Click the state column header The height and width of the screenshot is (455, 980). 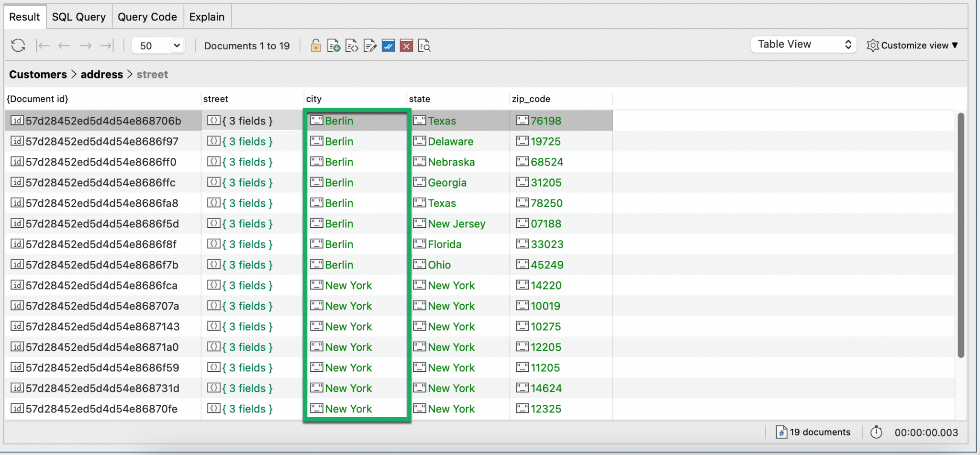coord(458,99)
